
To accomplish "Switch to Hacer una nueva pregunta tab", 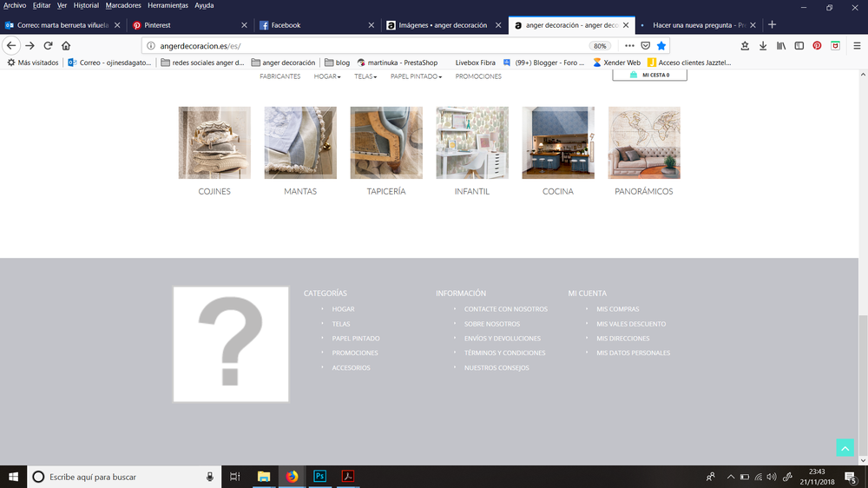I will (699, 25).
